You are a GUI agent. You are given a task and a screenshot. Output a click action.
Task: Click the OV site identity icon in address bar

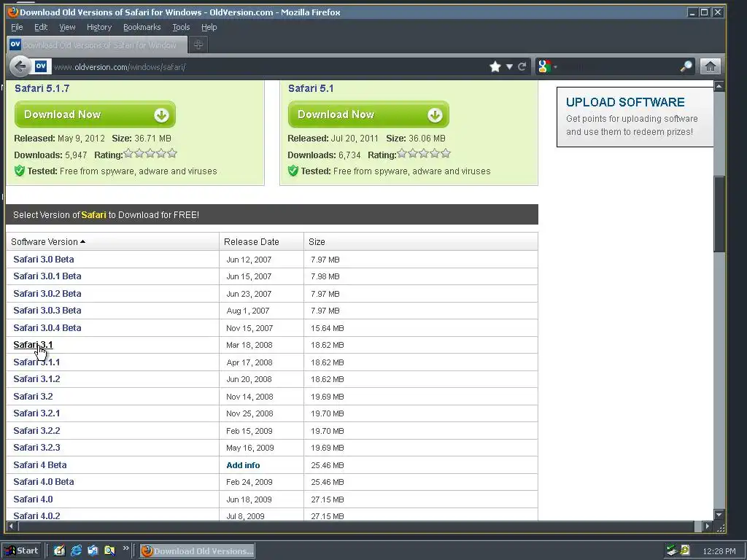click(x=41, y=66)
